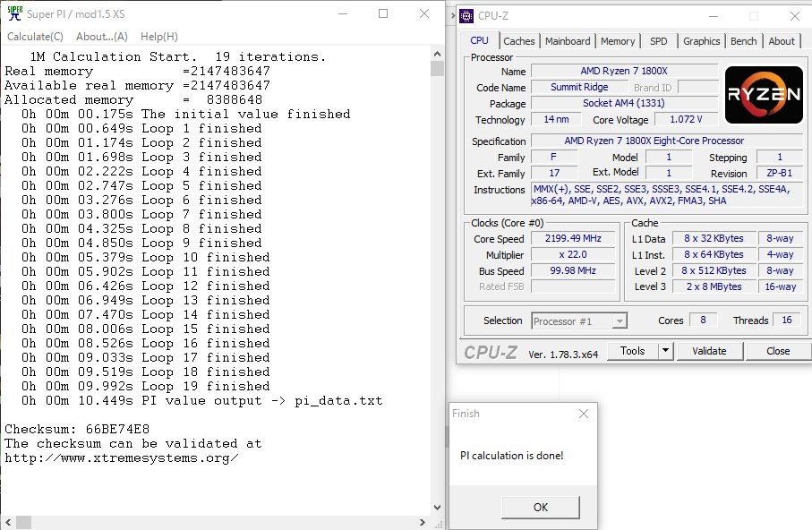Click the CPU-Z app icon in title bar
The image size is (812, 530).
point(466,16)
